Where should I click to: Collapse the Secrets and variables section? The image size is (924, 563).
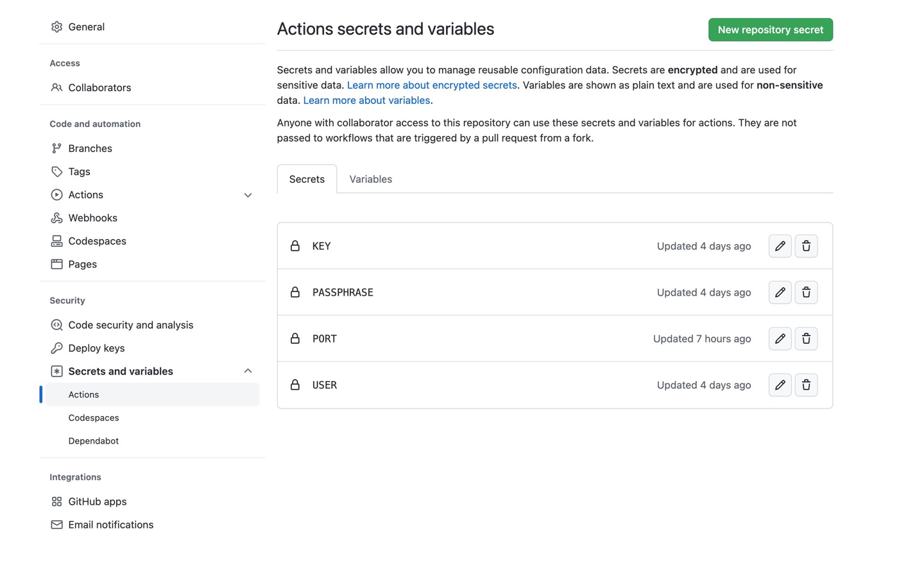(x=248, y=371)
